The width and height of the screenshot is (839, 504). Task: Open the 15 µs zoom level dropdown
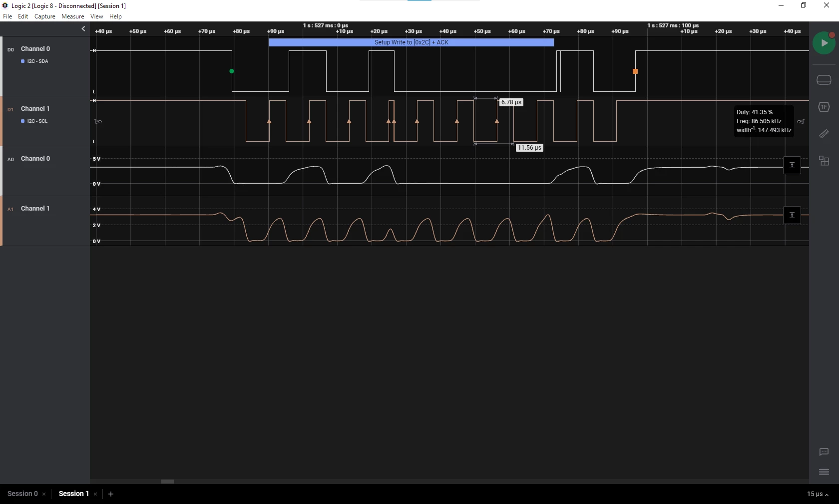818,494
